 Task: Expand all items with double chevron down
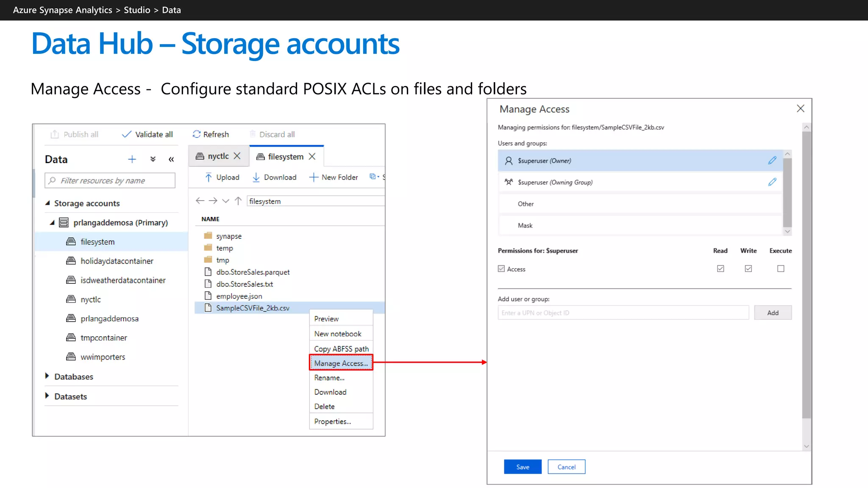tap(153, 159)
